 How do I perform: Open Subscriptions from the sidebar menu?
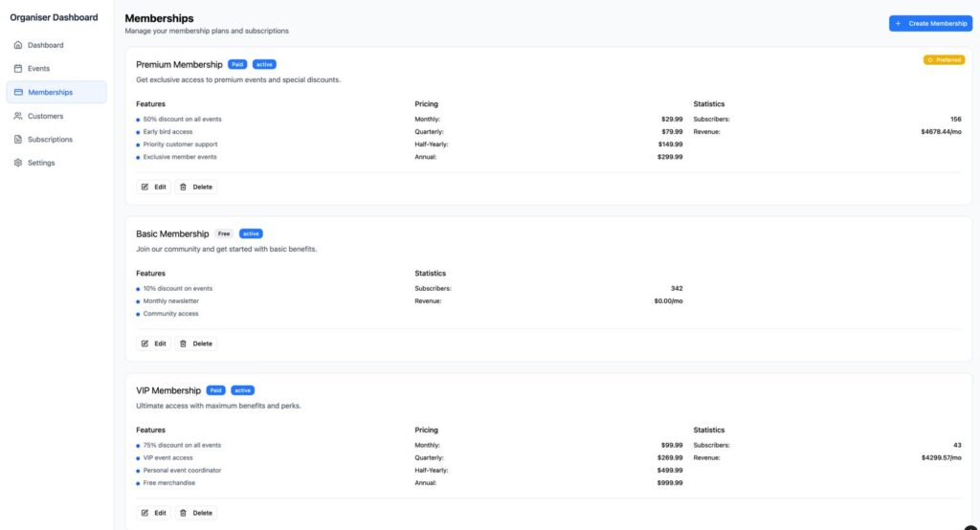click(50, 140)
